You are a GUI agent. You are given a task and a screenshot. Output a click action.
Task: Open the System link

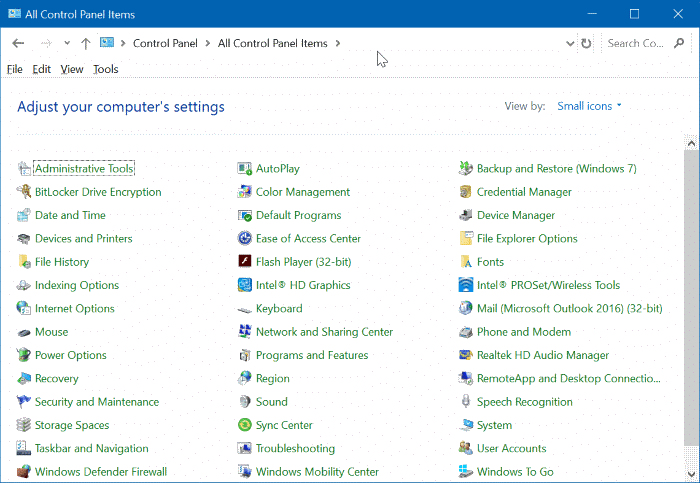(494, 425)
